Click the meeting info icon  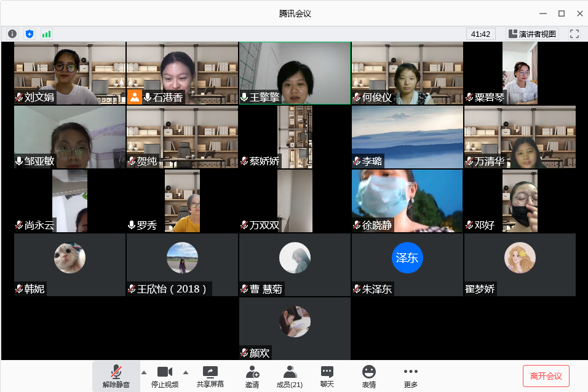tap(12, 34)
